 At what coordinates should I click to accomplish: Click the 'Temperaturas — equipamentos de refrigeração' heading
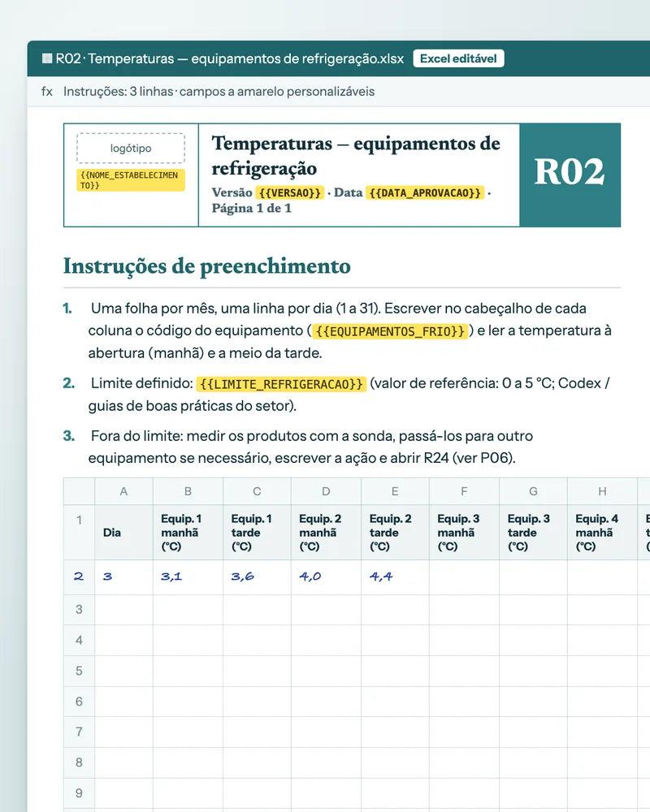click(356, 155)
